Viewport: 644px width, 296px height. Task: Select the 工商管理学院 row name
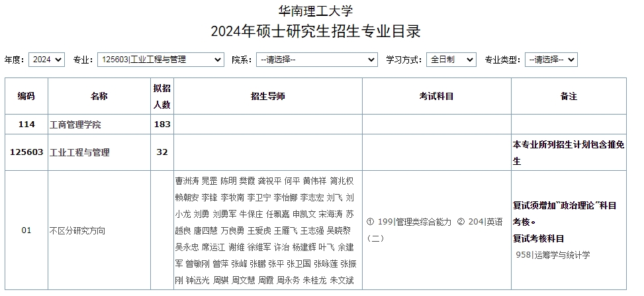click(x=75, y=124)
